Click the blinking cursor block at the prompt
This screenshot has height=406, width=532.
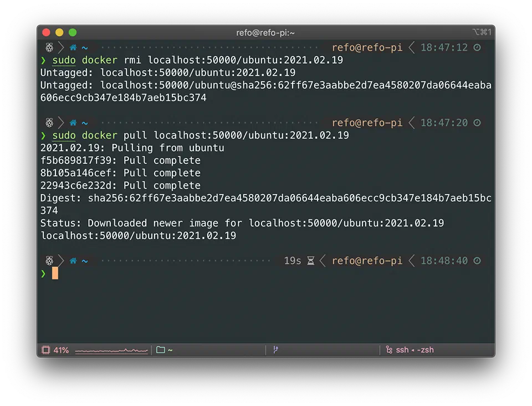(55, 274)
